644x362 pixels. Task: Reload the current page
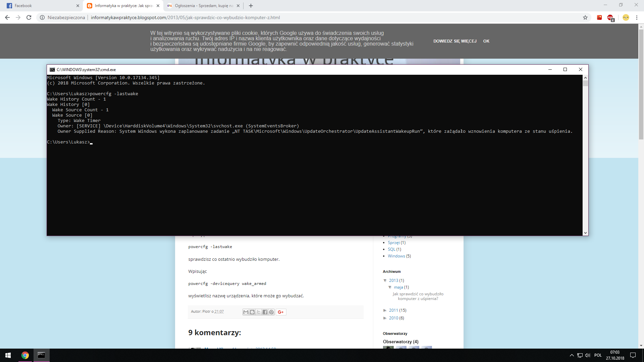point(29,17)
